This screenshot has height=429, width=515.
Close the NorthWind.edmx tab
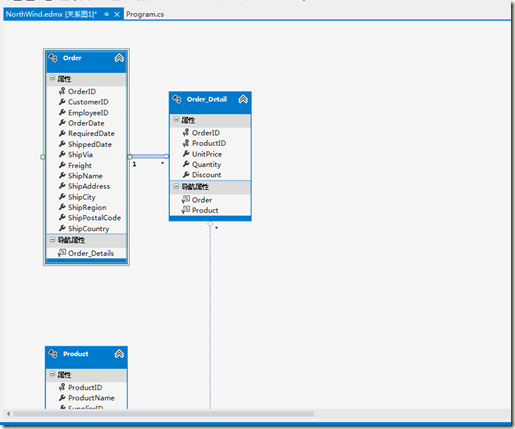pyautogui.click(x=117, y=14)
